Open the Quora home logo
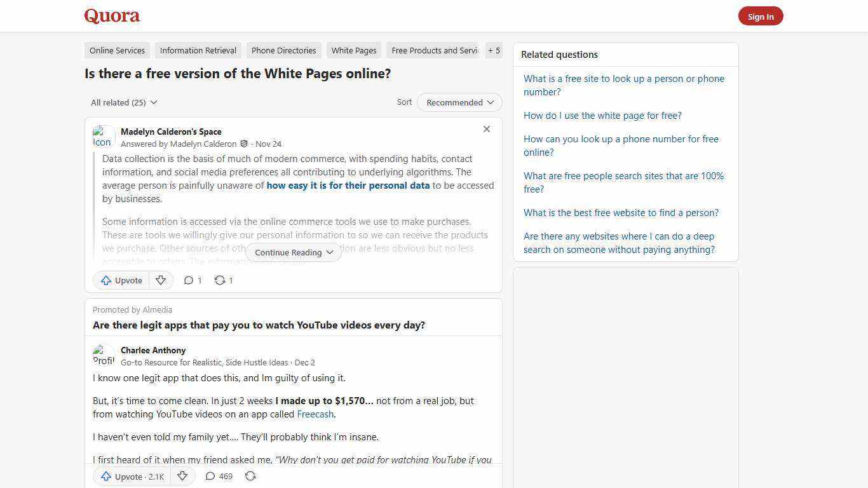This screenshot has height=488, width=868. coord(111,16)
